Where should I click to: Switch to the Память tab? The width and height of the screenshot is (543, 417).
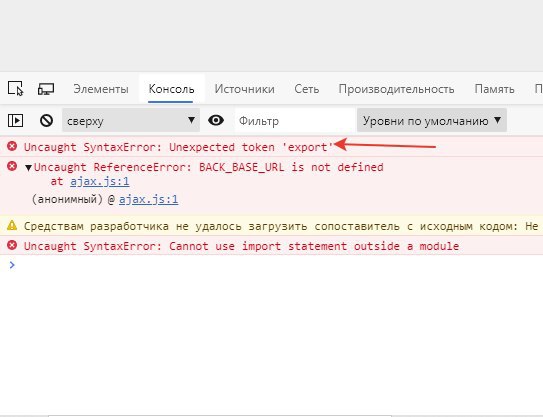[494, 89]
